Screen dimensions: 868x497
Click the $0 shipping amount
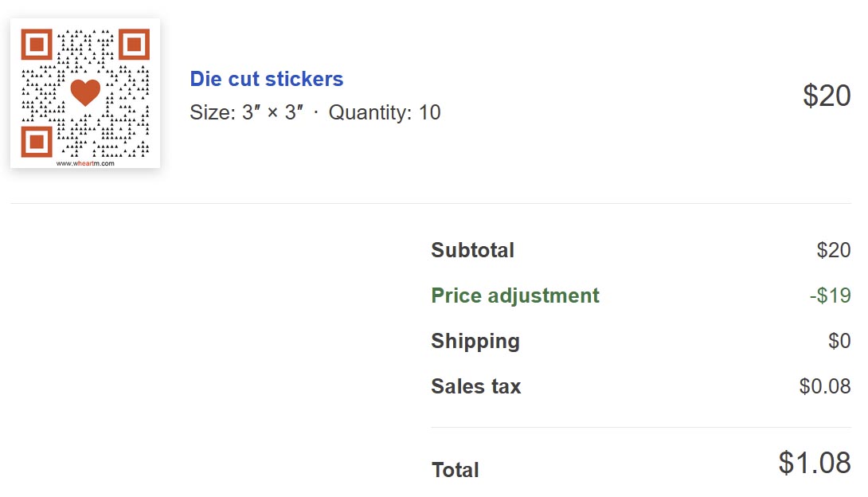click(x=840, y=341)
